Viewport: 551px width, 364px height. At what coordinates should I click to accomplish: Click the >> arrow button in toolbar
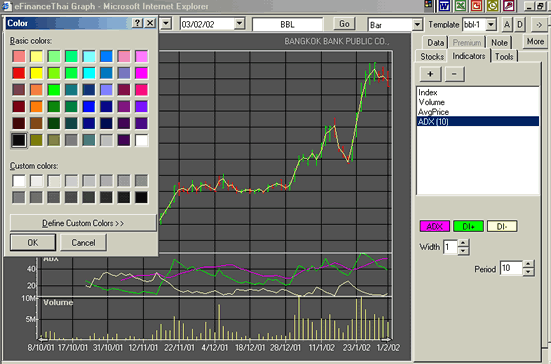click(x=539, y=25)
